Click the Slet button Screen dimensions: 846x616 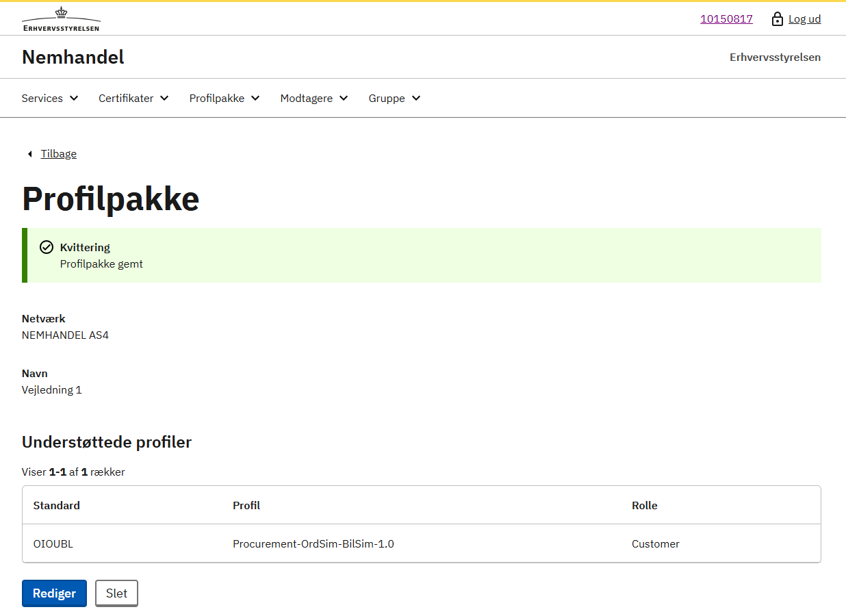116,593
